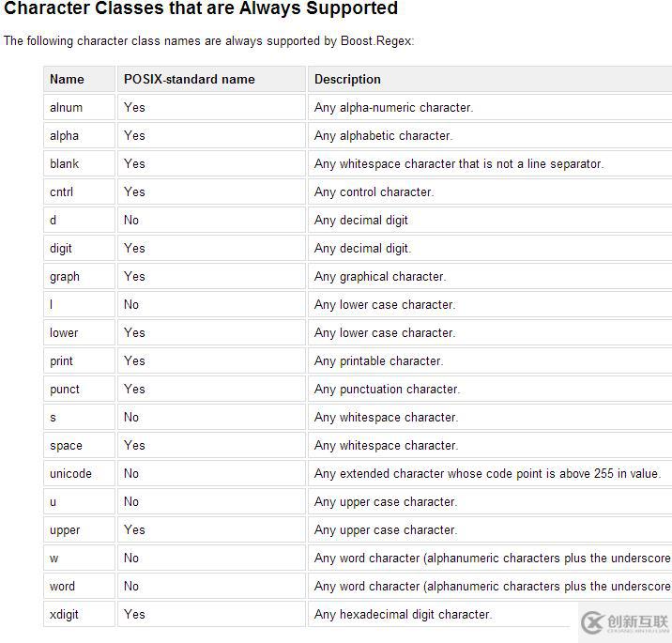The image size is (672, 643).
Task: Select the 'upper' class name cell
Action: click(x=79, y=530)
